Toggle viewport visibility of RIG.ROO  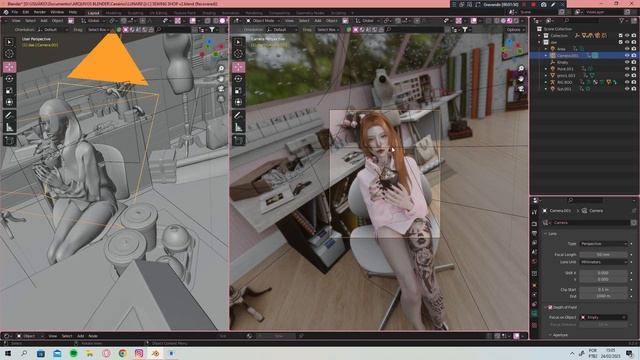(x=627, y=82)
